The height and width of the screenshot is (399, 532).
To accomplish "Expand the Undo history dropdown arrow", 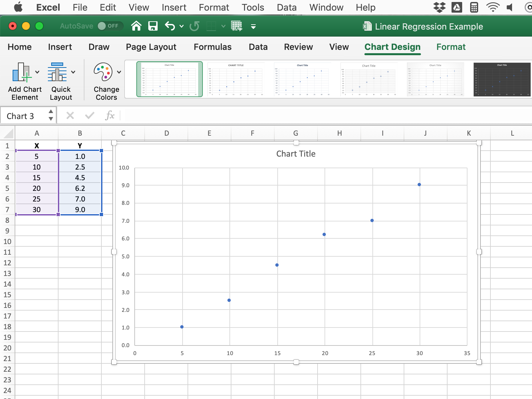I will (x=182, y=26).
